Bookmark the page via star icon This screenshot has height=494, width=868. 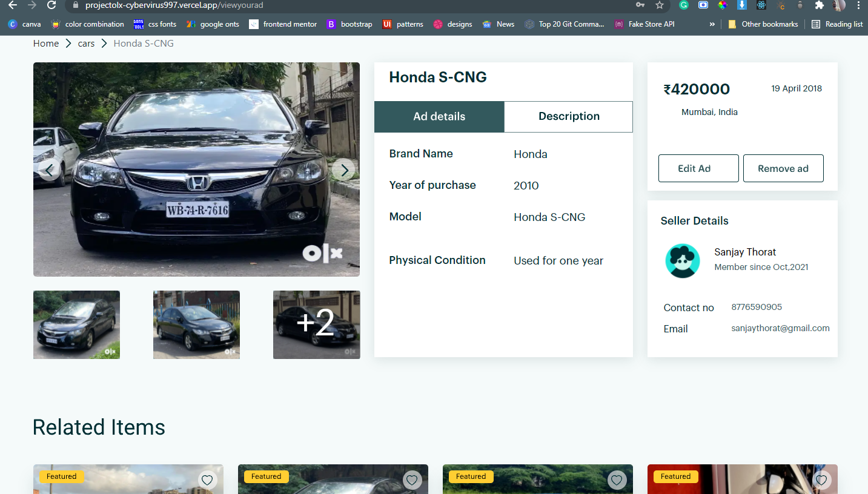pos(660,5)
